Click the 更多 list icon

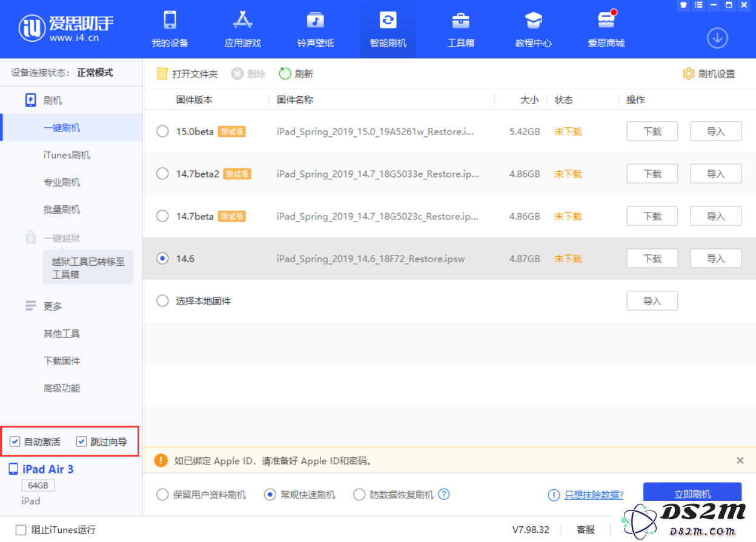tap(31, 306)
